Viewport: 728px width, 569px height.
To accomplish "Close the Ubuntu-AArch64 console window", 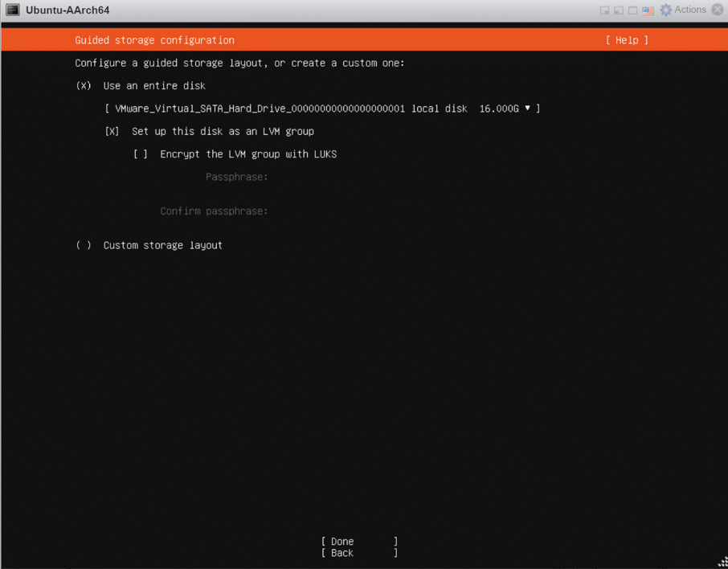I will point(718,10).
